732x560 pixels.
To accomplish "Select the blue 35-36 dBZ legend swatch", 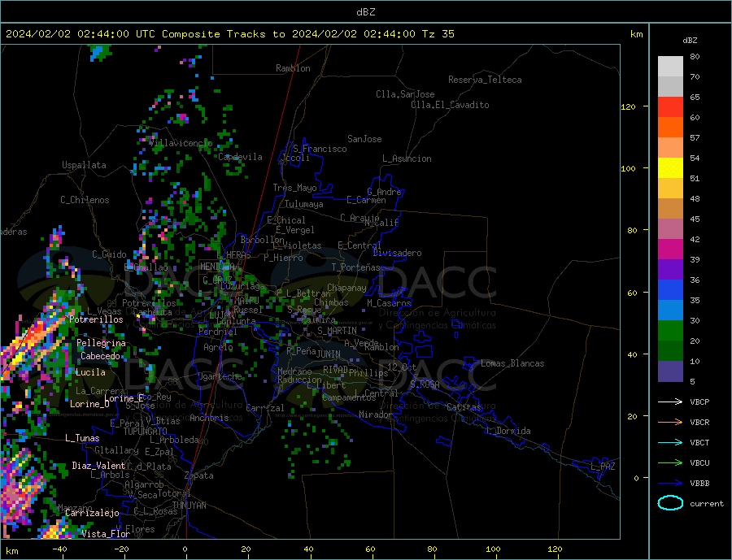I will 670,290.
